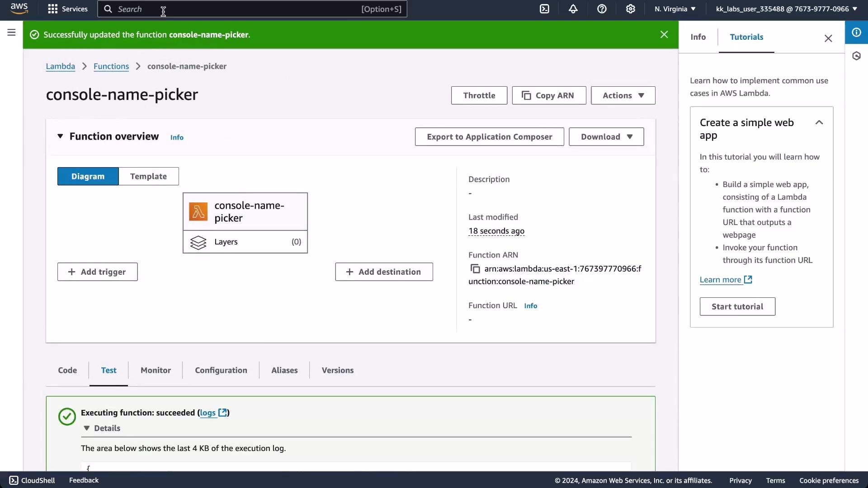868x488 pixels.
Task: Open the Download dropdown
Action: 606,136
